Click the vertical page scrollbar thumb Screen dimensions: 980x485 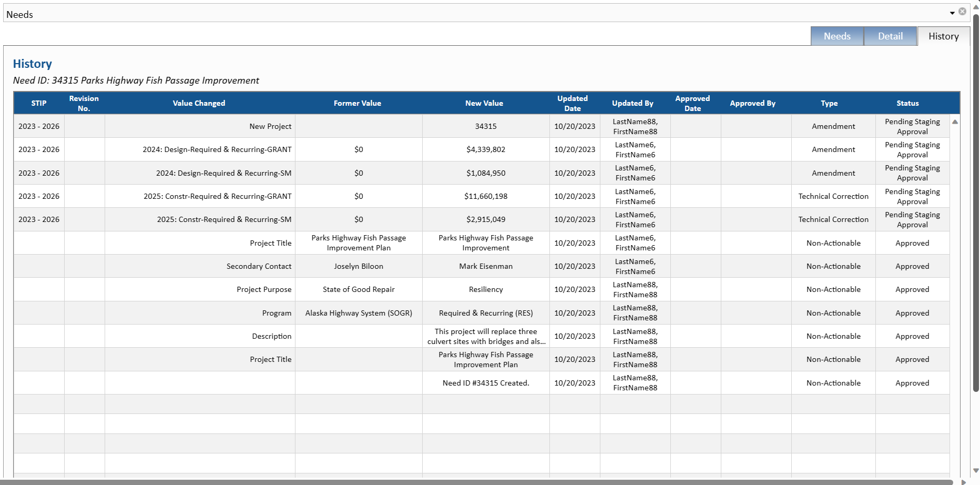point(976,203)
